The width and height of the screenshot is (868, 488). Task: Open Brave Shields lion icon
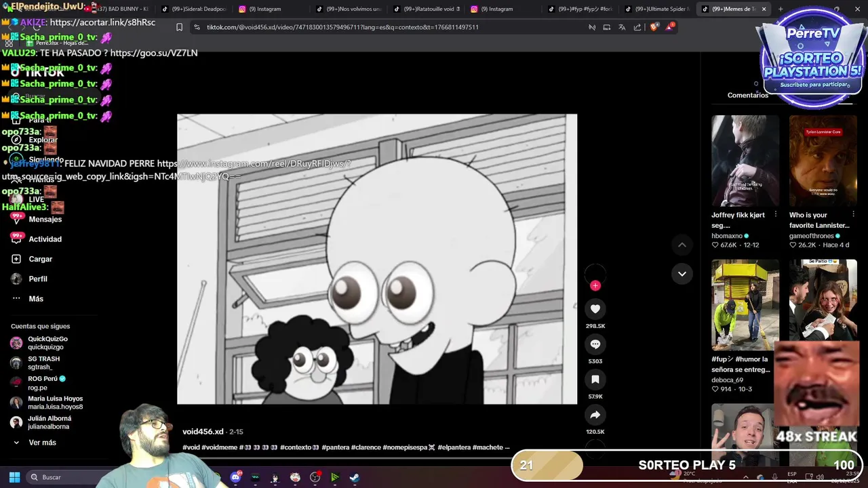pyautogui.click(x=654, y=27)
